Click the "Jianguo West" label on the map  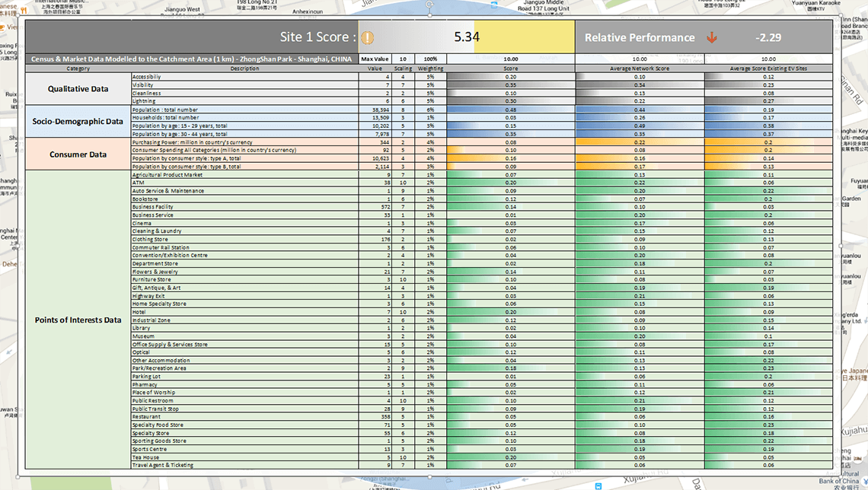coord(182,9)
